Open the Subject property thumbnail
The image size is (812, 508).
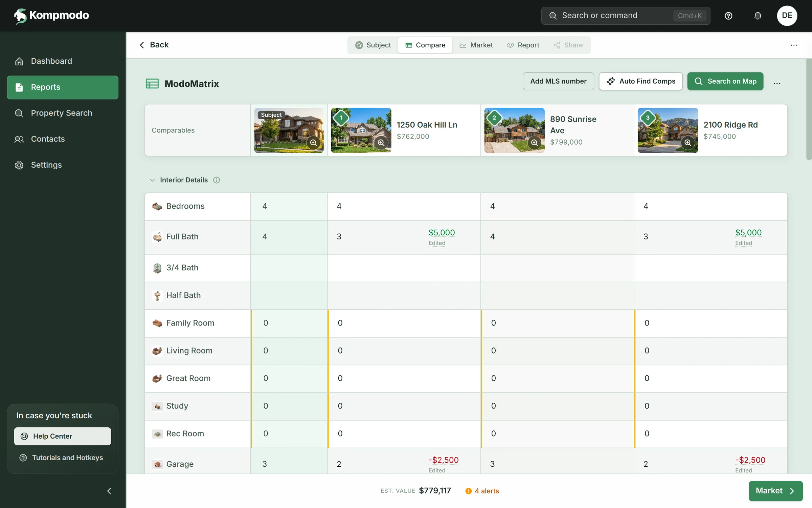point(289,130)
